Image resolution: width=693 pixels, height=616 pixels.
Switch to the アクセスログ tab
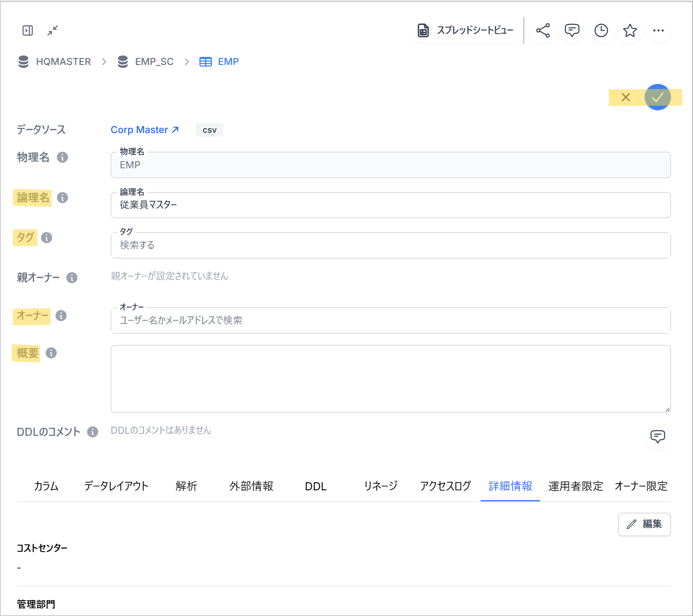(x=445, y=486)
